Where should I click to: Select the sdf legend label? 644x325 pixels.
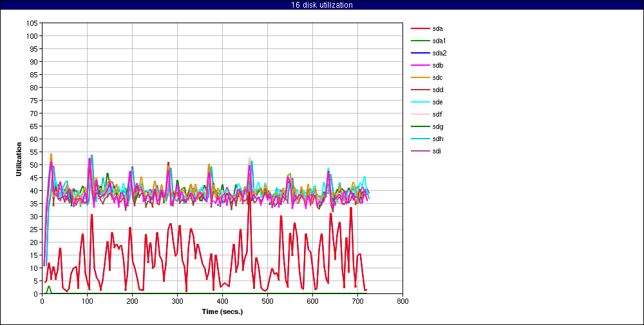[x=437, y=114]
